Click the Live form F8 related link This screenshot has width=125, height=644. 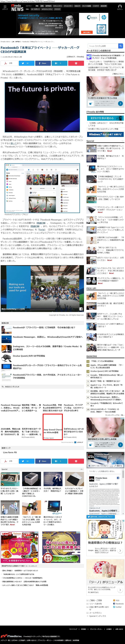(10, 453)
